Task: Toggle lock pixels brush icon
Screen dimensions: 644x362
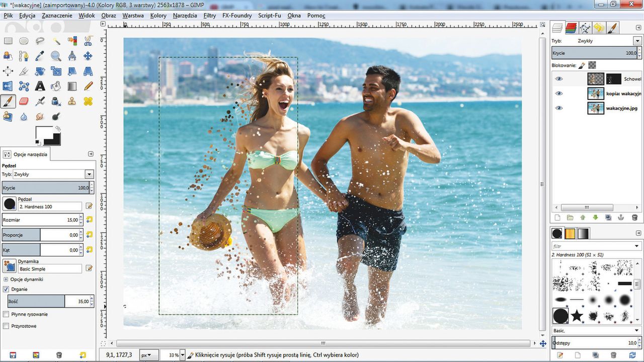Action: coord(582,65)
